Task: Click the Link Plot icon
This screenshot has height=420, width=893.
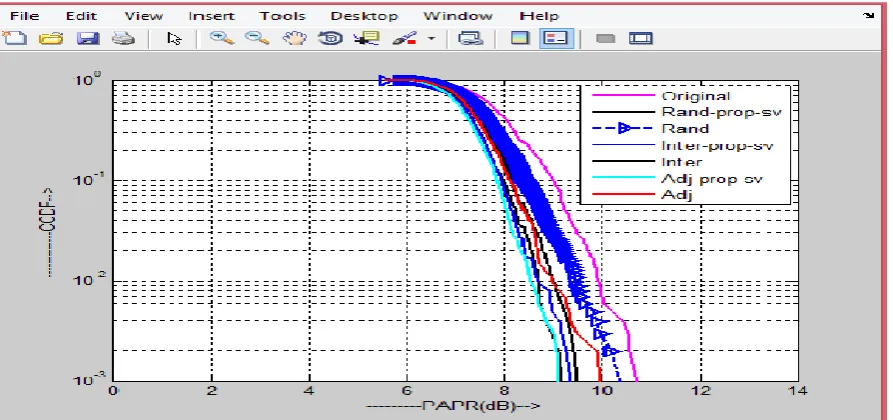Action: pyautogui.click(x=471, y=38)
